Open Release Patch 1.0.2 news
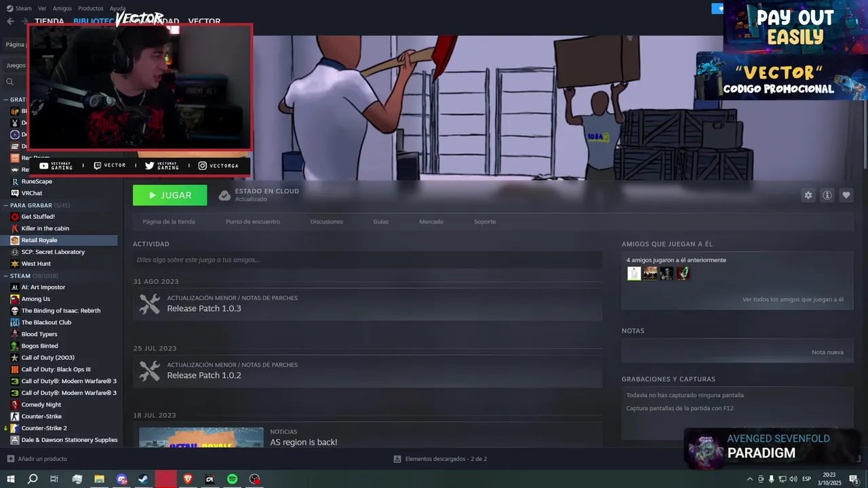 click(x=368, y=371)
